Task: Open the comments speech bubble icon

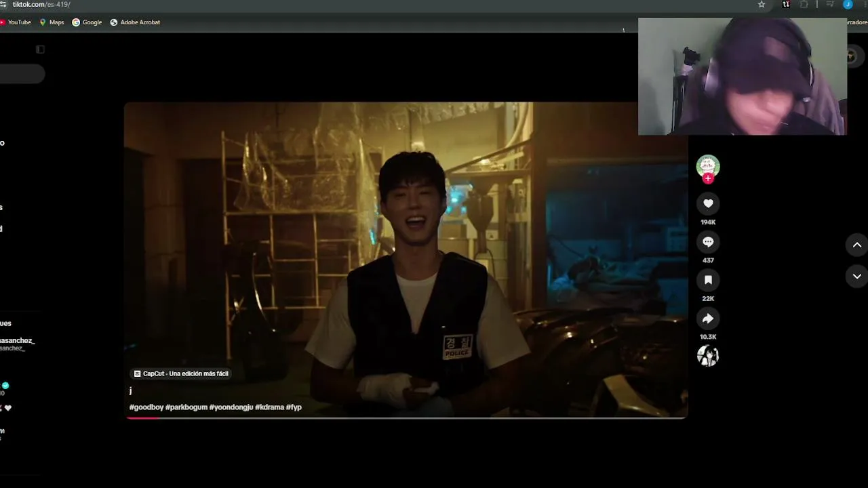Action: click(708, 242)
